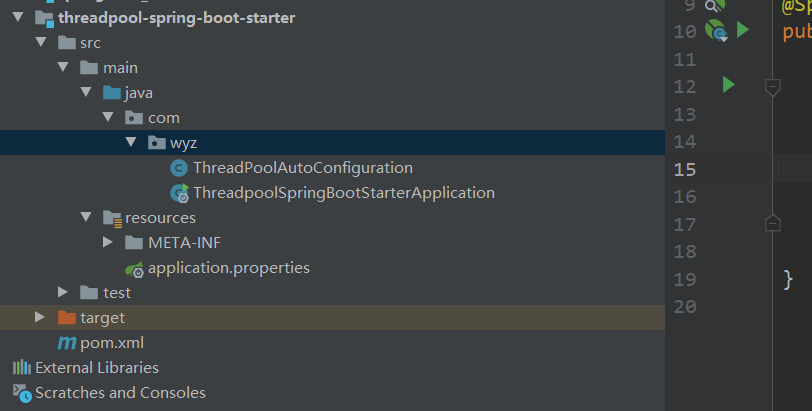Click the green run arrow on line 12
The width and height of the screenshot is (812, 411).
tap(728, 86)
